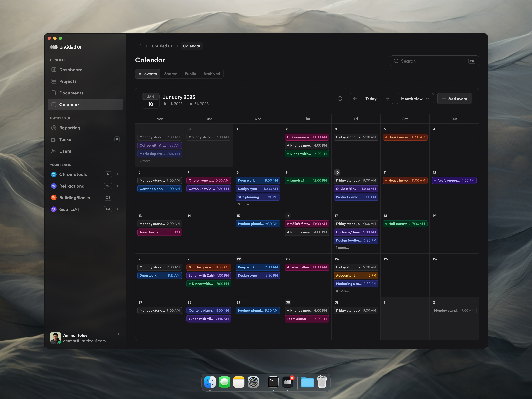
Task: Open the Tasks count badge 8
Action: (x=117, y=140)
